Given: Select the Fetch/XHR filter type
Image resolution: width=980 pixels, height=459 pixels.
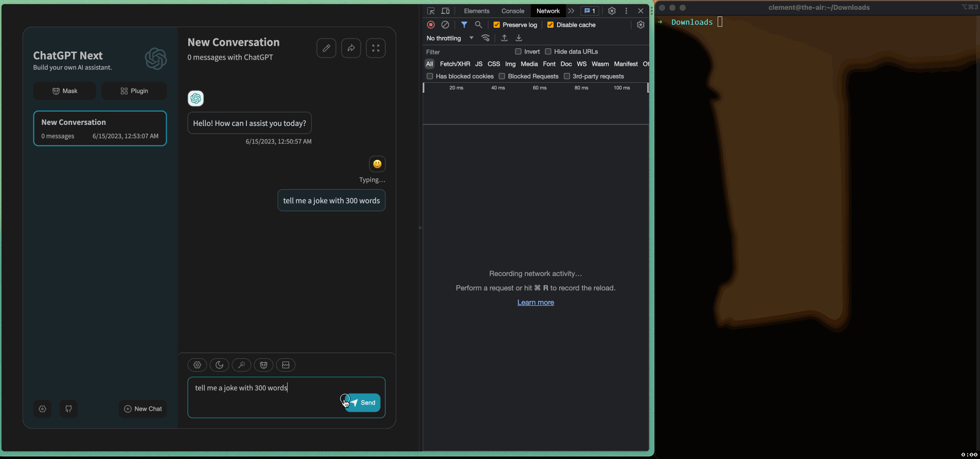Looking at the screenshot, I should pos(455,64).
